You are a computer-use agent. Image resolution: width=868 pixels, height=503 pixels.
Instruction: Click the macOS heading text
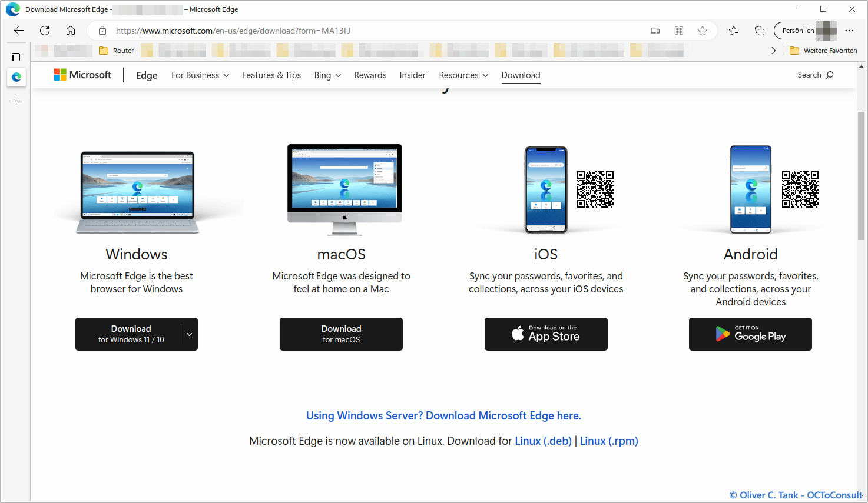342,254
